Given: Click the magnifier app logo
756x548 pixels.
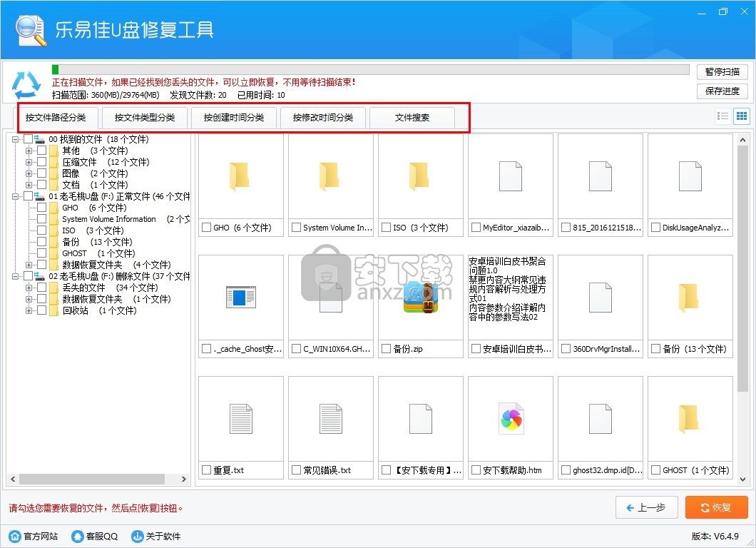Looking at the screenshot, I should 31,31.
